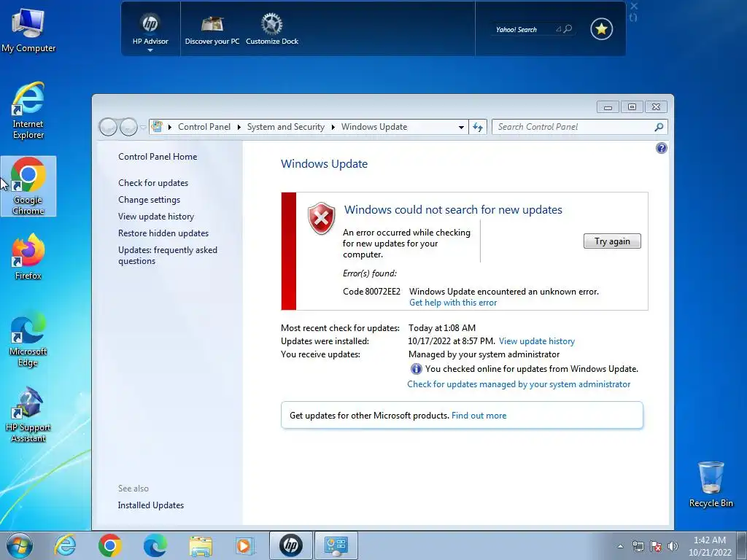Go to Control Panel Home

click(x=158, y=157)
